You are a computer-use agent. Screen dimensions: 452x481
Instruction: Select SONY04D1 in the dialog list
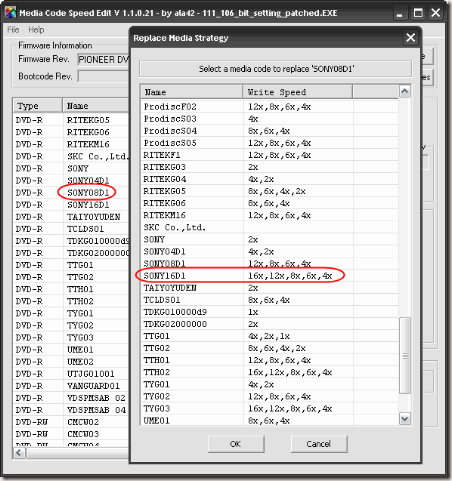(x=269, y=252)
